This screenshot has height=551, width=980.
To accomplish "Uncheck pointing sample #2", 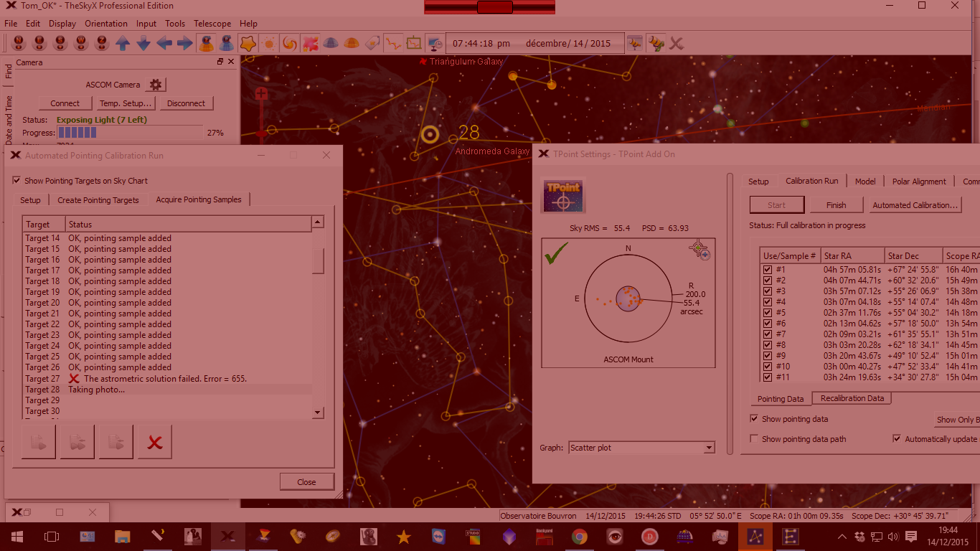I will coord(768,281).
